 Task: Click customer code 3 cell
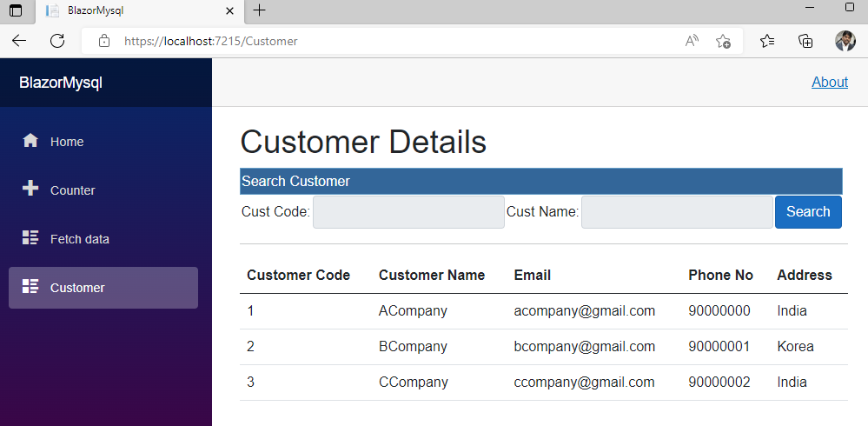click(x=250, y=383)
